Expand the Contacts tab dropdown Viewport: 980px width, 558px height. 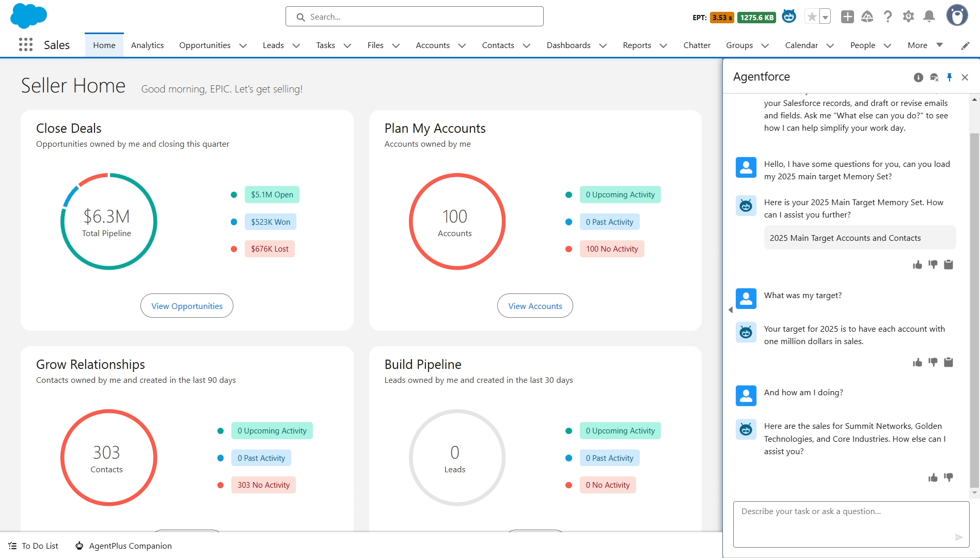tap(527, 45)
